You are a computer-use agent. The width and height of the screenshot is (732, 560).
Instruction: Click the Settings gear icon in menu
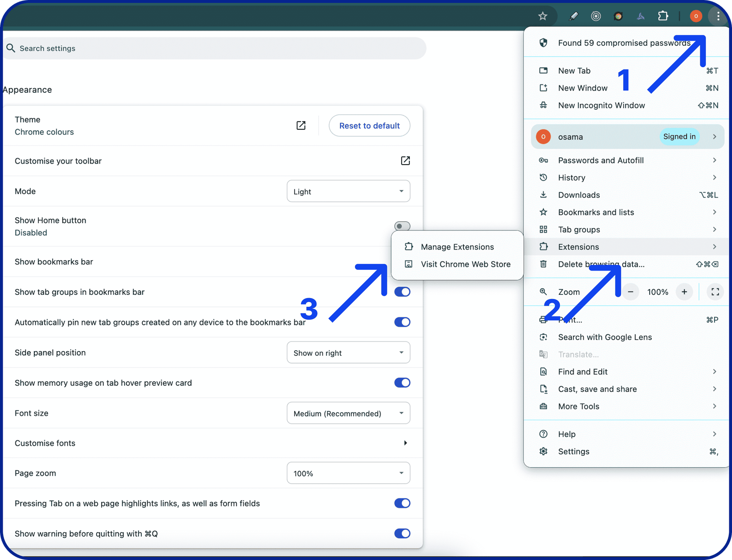(x=544, y=451)
